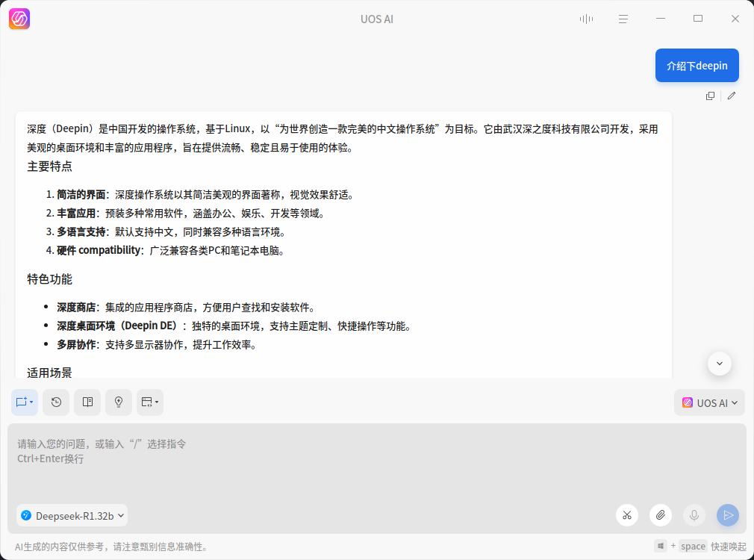
Task: Open the hamburger menu
Action: (623, 19)
